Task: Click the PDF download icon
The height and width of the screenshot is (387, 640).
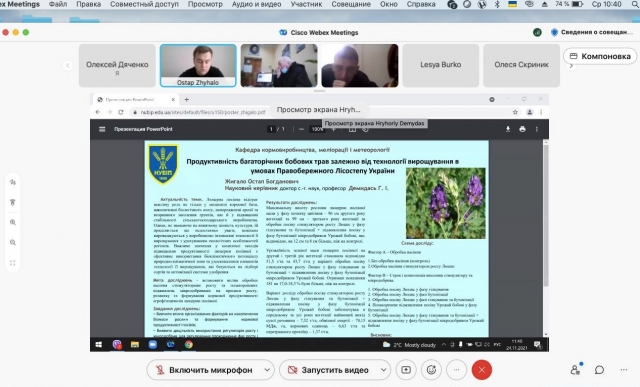Action: click(x=508, y=129)
